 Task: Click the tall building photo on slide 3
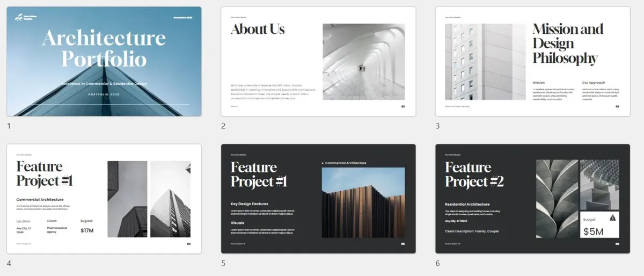[x=485, y=61]
